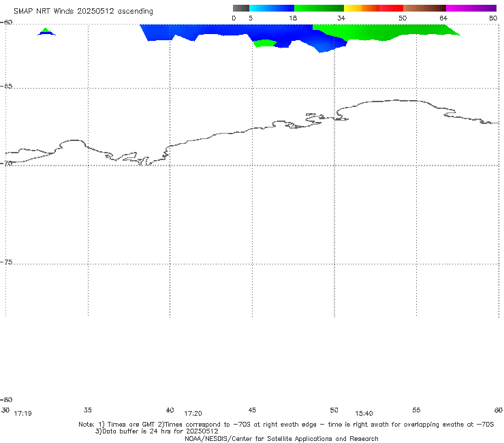Click the cyan-to-blue segment of the color bar
504x443 pixels.
point(272,8)
